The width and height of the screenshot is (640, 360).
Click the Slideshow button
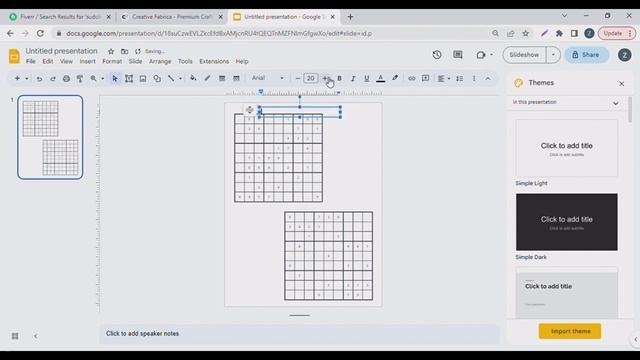pos(524,55)
